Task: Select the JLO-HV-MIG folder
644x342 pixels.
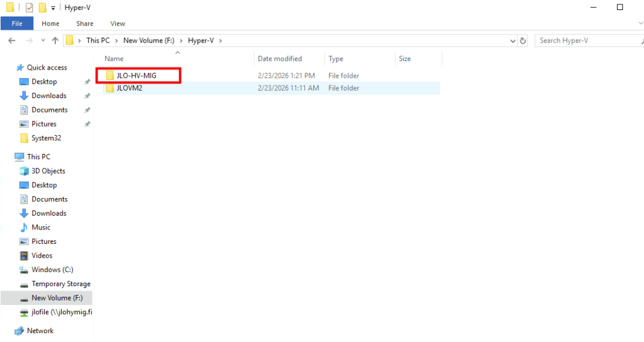Action: coord(136,75)
